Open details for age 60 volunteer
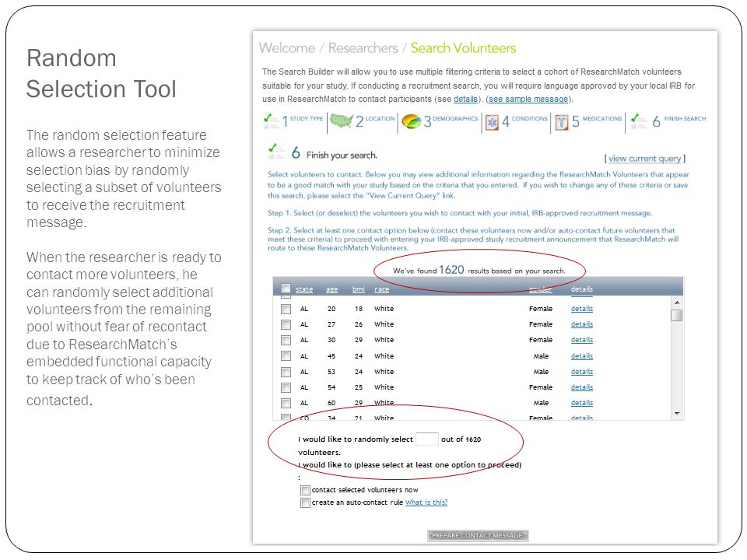 click(x=582, y=403)
